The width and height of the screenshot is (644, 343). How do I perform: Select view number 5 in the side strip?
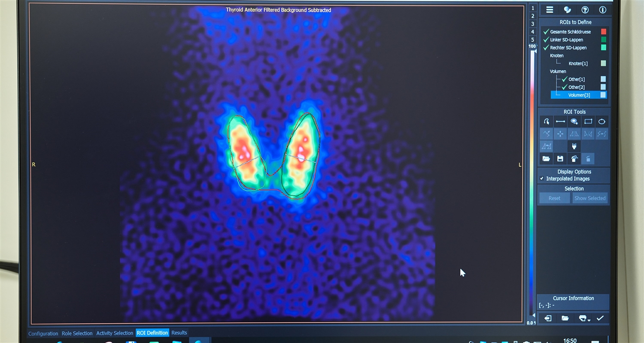[x=532, y=40]
